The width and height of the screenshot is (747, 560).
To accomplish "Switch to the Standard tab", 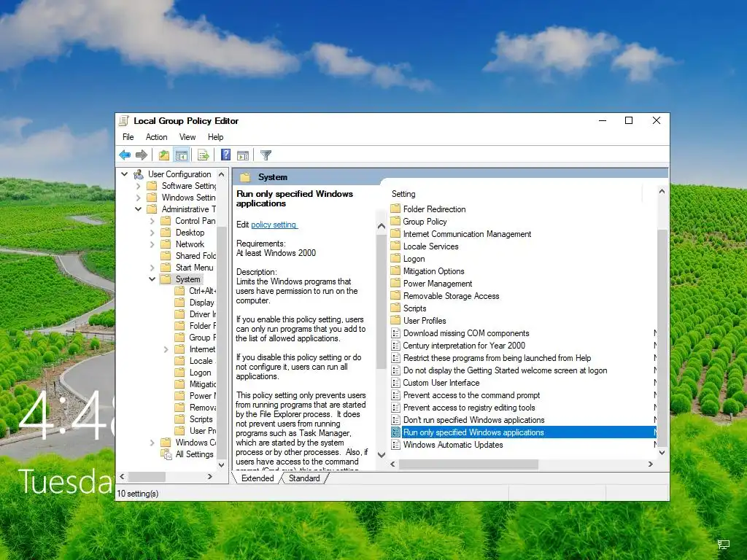I will coord(304,478).
